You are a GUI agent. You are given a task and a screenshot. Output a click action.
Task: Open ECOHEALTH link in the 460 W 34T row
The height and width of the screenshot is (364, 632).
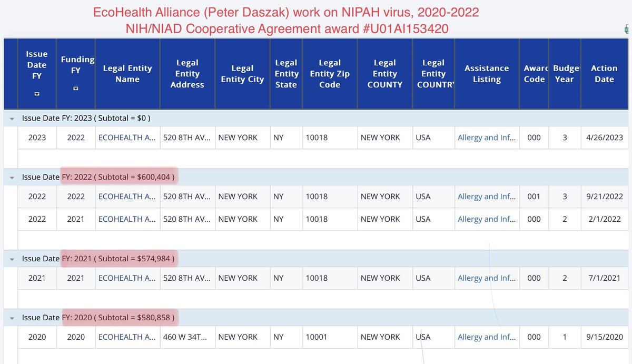127,337
